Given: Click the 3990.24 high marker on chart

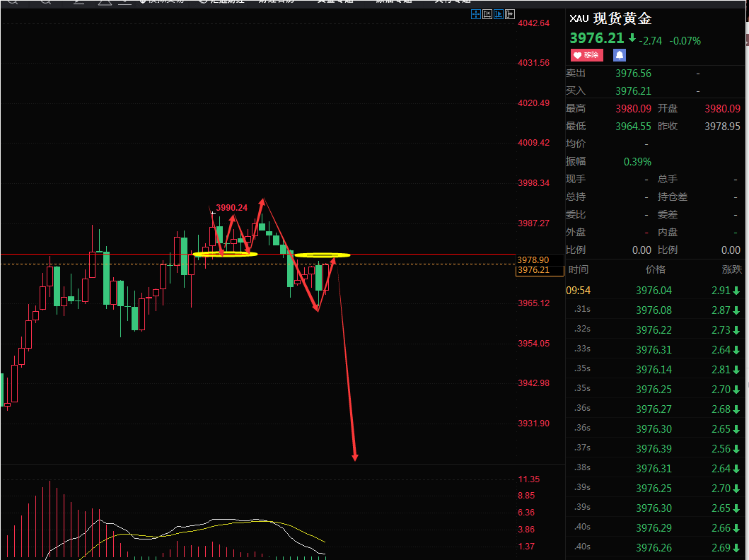Looking at the screenshot, I should click(x=232, y=208).
